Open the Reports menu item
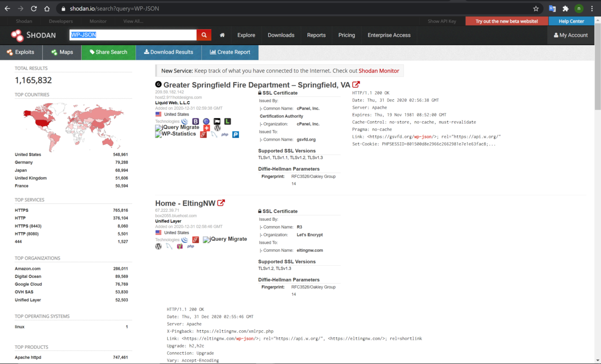Viewport: 601px width, 364px height. point(316,35)
